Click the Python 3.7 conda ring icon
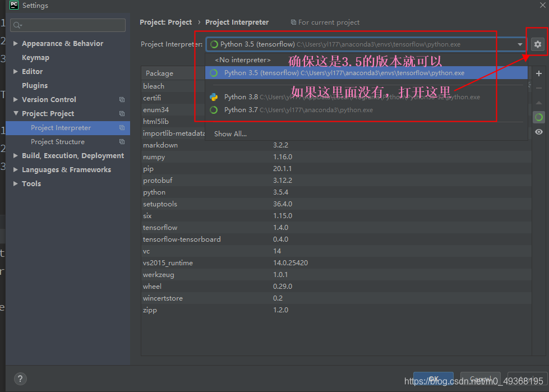This screenshot has width=549, height=392. point(214,110)
